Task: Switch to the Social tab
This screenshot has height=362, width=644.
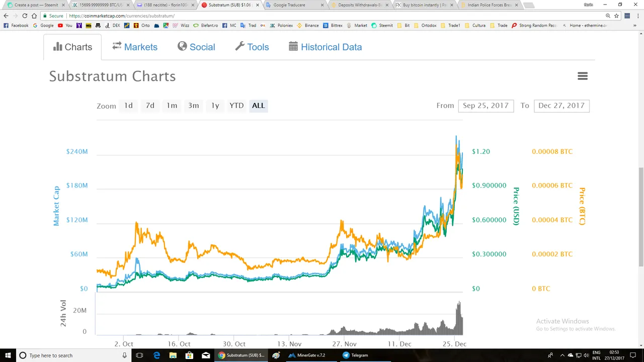Action: 196,47
